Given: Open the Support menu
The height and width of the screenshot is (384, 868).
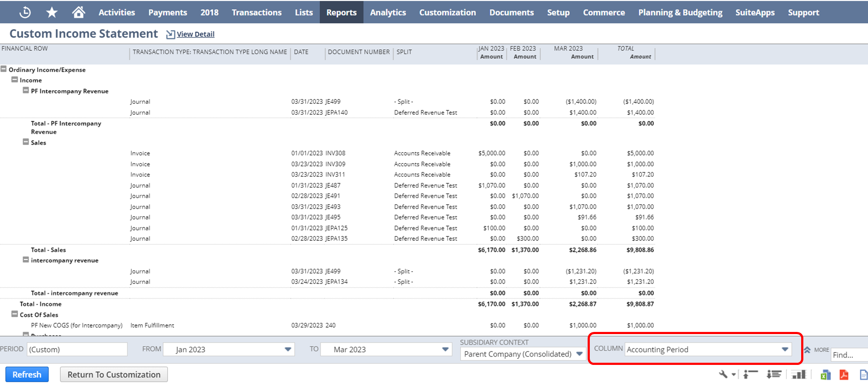Looking at the screenshot, I should (x=803, y=13).
